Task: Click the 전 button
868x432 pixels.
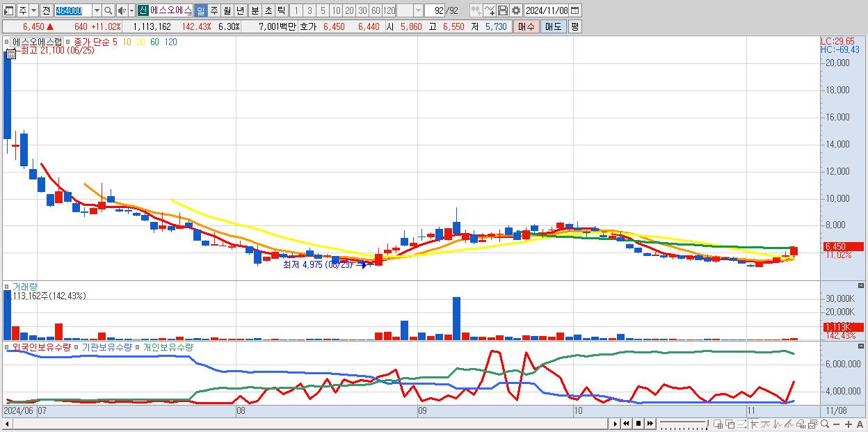Action: pos(46,11)
